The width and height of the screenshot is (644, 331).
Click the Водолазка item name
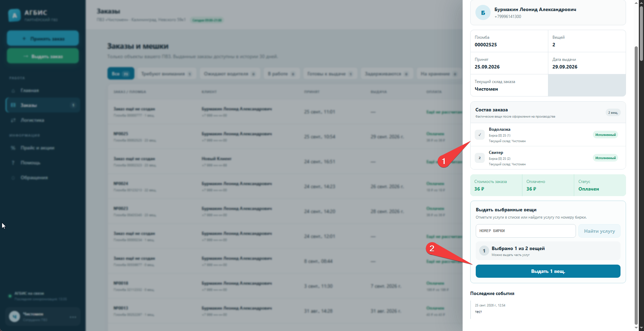[x=500, y=129]
